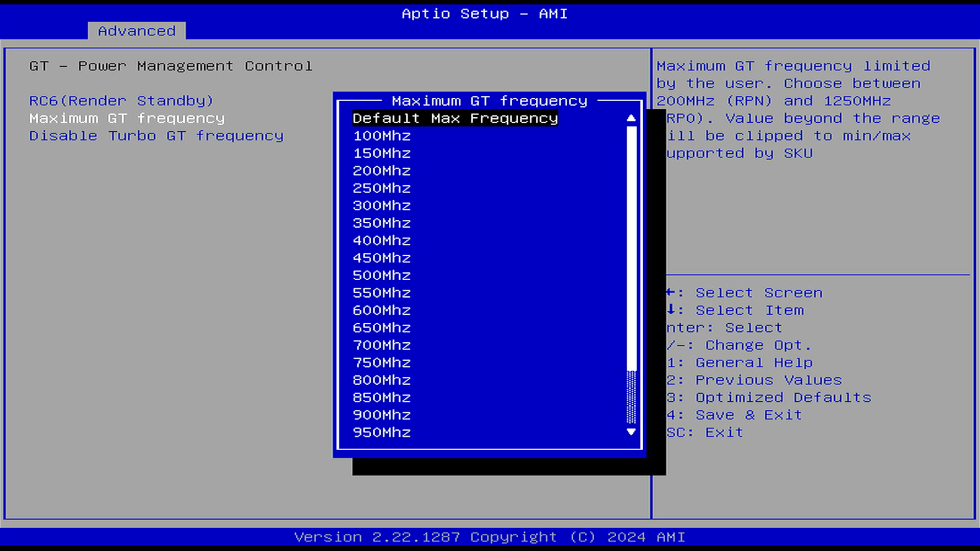
Task: Select Disable Turbo GT frequency setting
Action: [156, 136]
